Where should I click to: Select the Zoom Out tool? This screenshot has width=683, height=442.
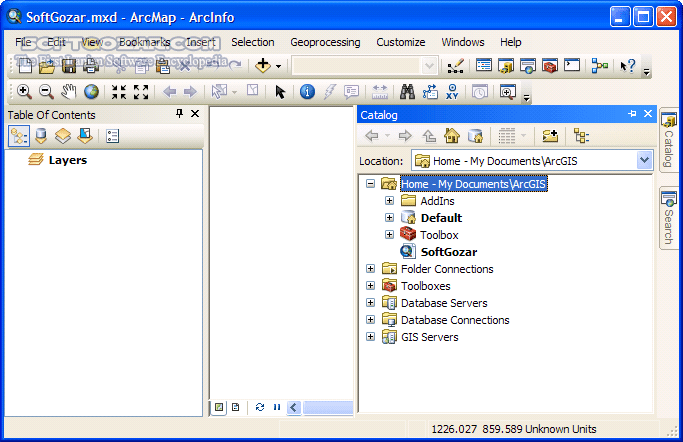point(46,92)
